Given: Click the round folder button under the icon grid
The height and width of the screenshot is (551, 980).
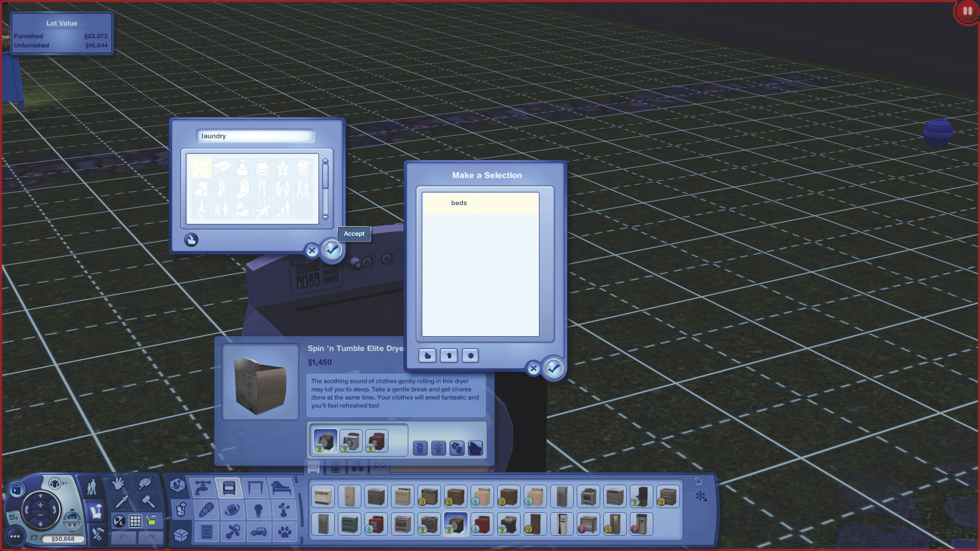Looking at the screenshot, I should (191, 240).
